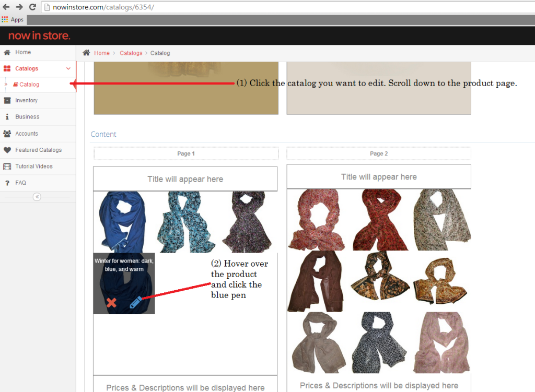535x392 pixels.
Task: Select the taupe gray scarf on Page 2
Action: tap(318, 342)
